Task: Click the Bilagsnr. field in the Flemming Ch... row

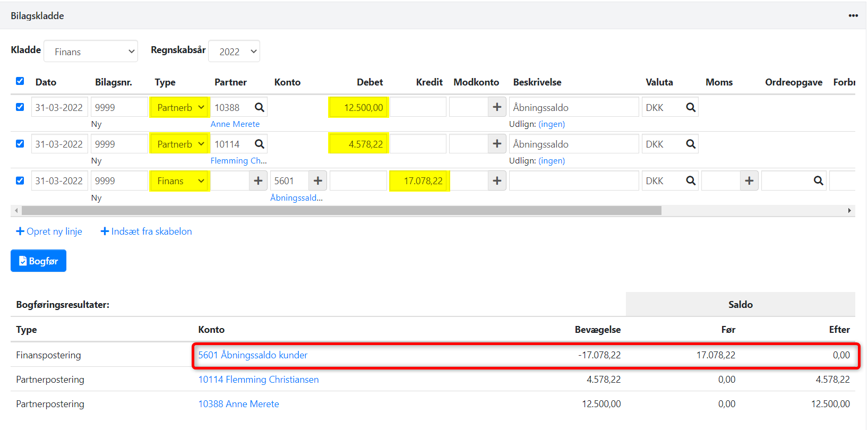Action: click(119, 144)
